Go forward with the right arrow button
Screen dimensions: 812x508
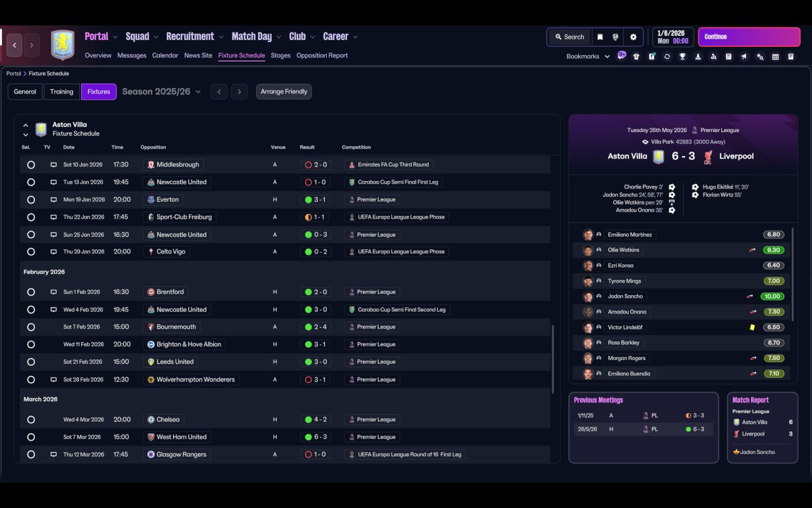(32, 45)
